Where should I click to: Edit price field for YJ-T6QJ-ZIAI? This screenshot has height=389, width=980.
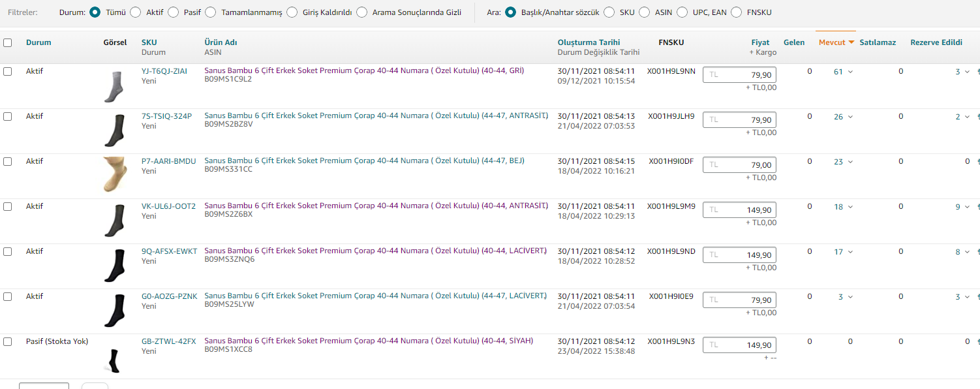739,75
